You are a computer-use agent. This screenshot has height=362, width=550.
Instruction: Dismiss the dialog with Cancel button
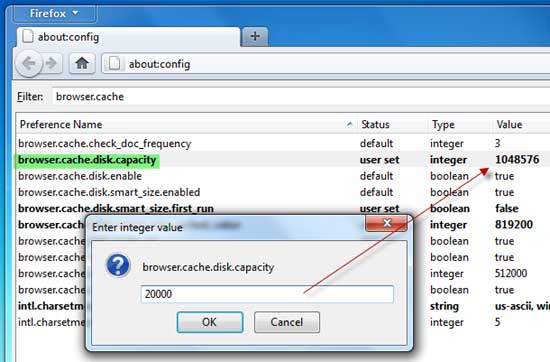point(287,322)
